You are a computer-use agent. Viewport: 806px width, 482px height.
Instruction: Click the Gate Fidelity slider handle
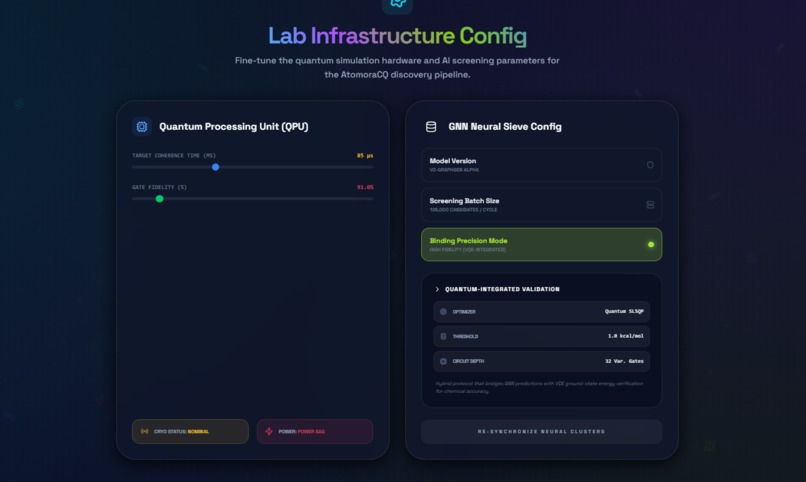pyautogui.click(x=159, y=199)
